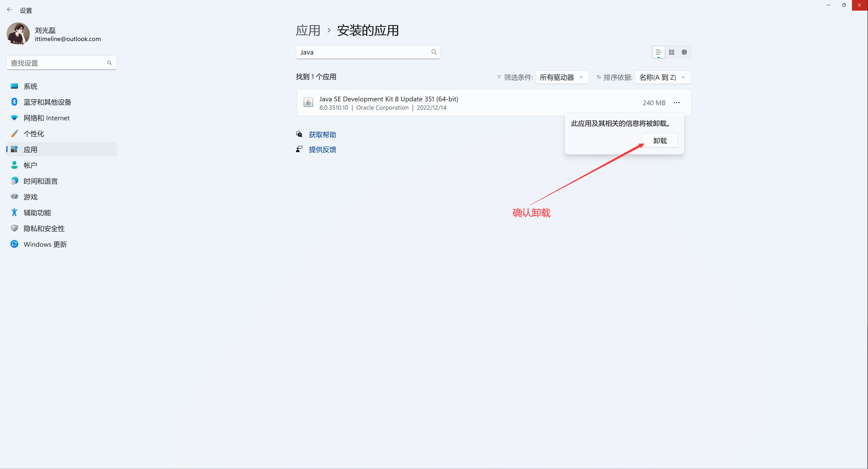Open the 所有驱动器 filter dropdown
This screenshot has height=469, width=868.
pyautogui.click(x=562, y=77)
